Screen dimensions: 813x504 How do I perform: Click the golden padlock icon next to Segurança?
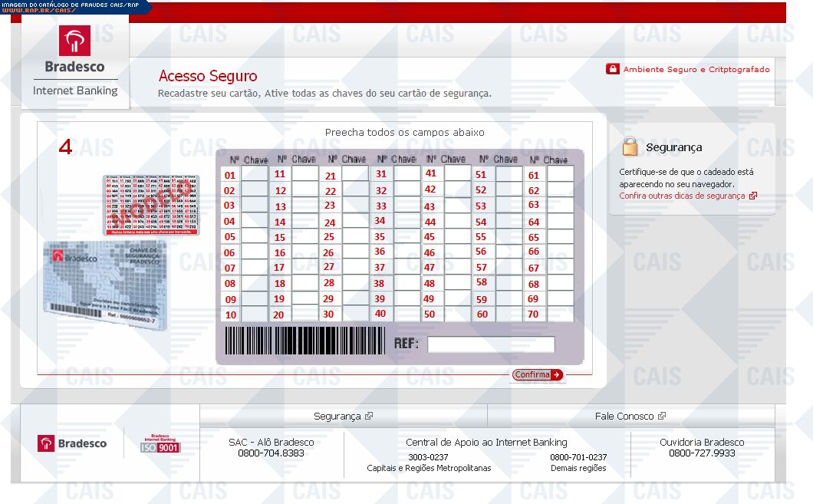coord(630,147)
